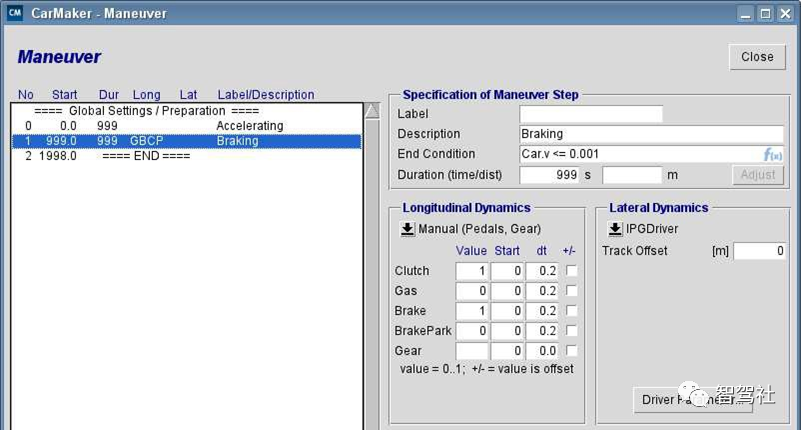This screenshot has width=801, height=430.
Task: Enable the Gas offset checkbox
Action: coord(570,291)
